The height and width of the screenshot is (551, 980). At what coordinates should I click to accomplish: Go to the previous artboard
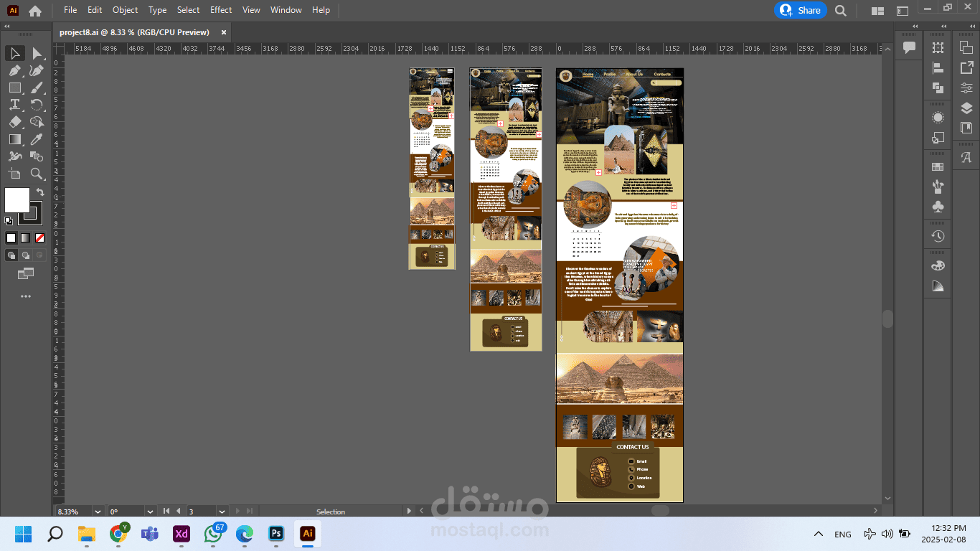point(179,512)
